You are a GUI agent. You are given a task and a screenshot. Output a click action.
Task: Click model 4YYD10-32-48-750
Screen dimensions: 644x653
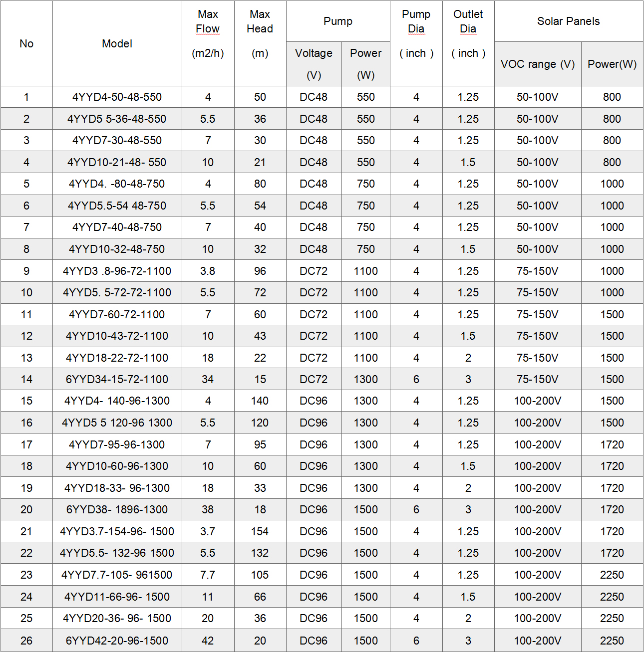[x=117, y=249]
